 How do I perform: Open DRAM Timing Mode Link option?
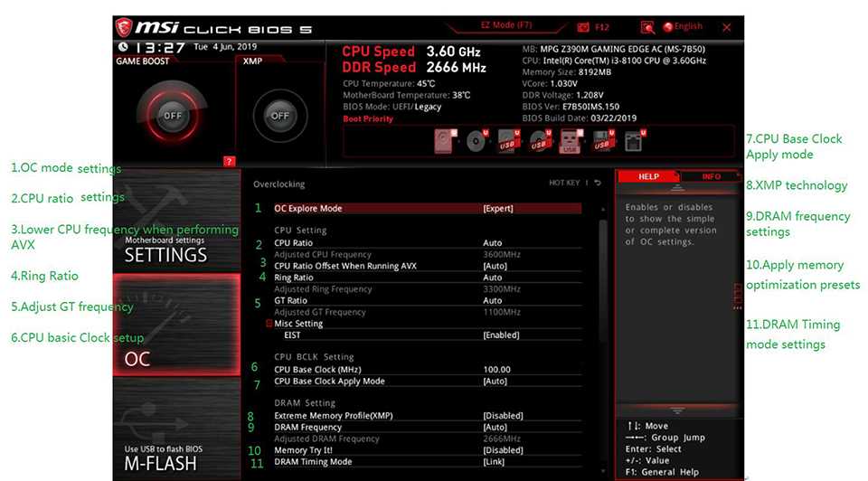[495, 462]
